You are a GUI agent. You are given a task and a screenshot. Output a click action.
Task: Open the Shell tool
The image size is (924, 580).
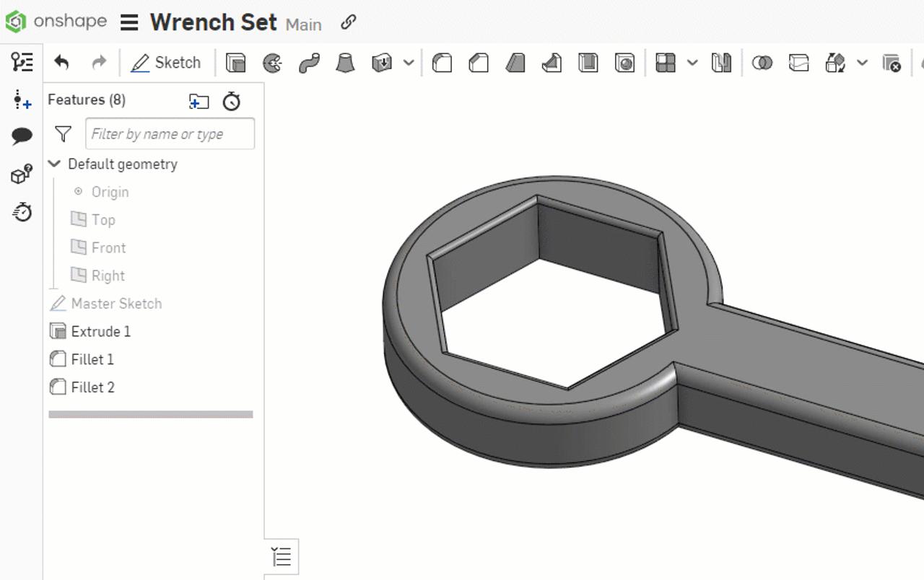[588, 63]
